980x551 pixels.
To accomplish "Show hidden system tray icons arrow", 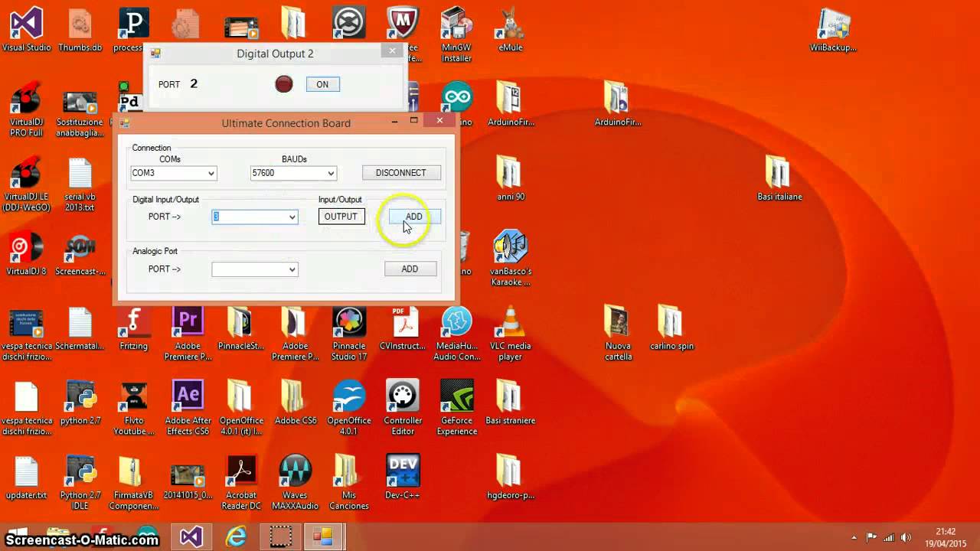I will [x=854, y=537].
